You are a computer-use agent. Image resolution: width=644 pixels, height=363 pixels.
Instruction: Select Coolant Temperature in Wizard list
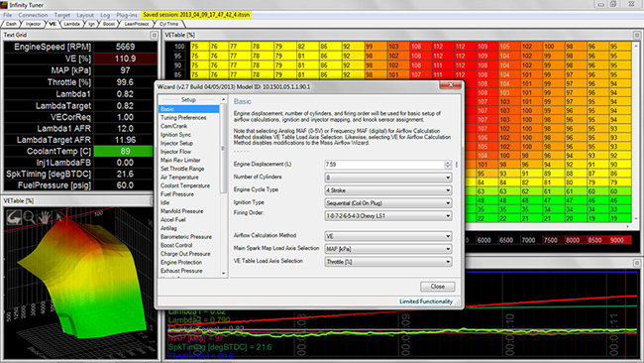(185, 185)
